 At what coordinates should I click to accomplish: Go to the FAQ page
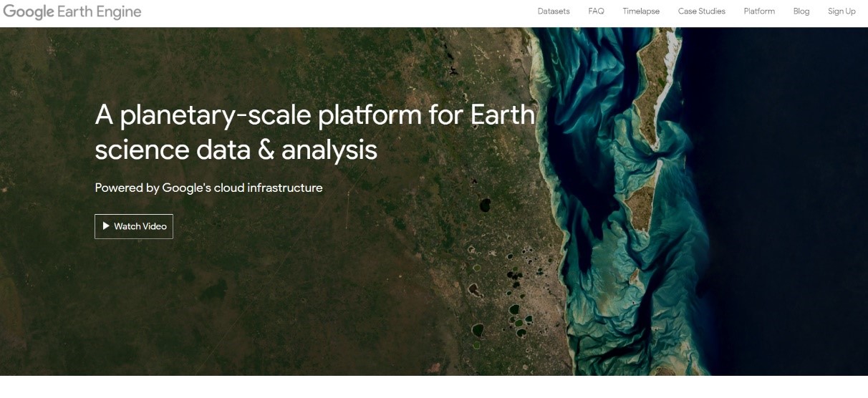[596, 11]
